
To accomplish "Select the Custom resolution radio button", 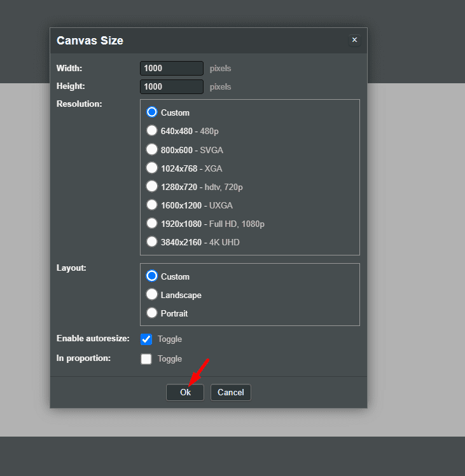I will [x=152, y=112].
